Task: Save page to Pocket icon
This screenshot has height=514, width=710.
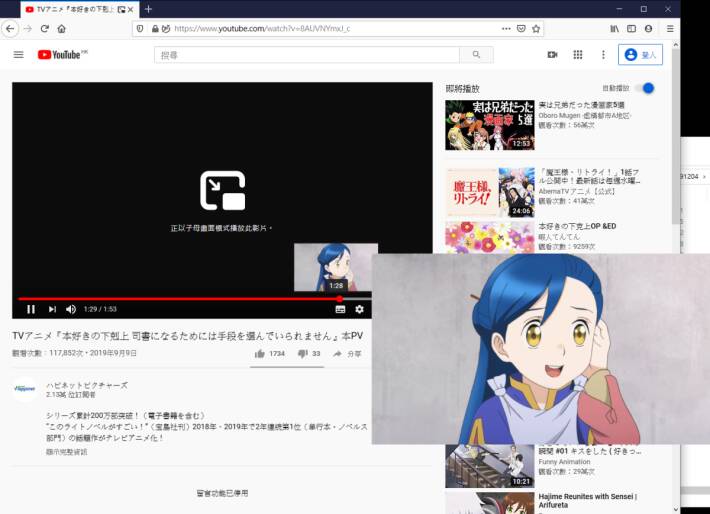Action: (x=521, y=29)
